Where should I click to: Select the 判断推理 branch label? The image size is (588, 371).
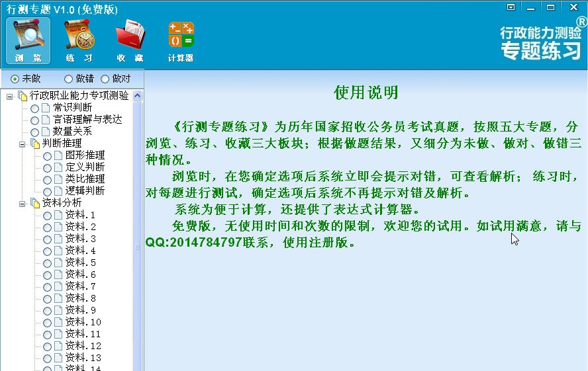click(62, 144)
